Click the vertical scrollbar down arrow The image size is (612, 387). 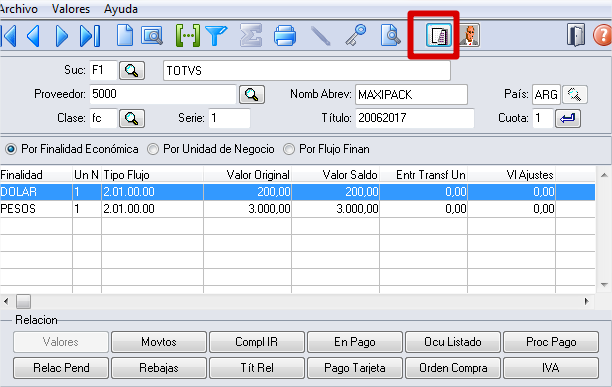[x=604, y=285]
